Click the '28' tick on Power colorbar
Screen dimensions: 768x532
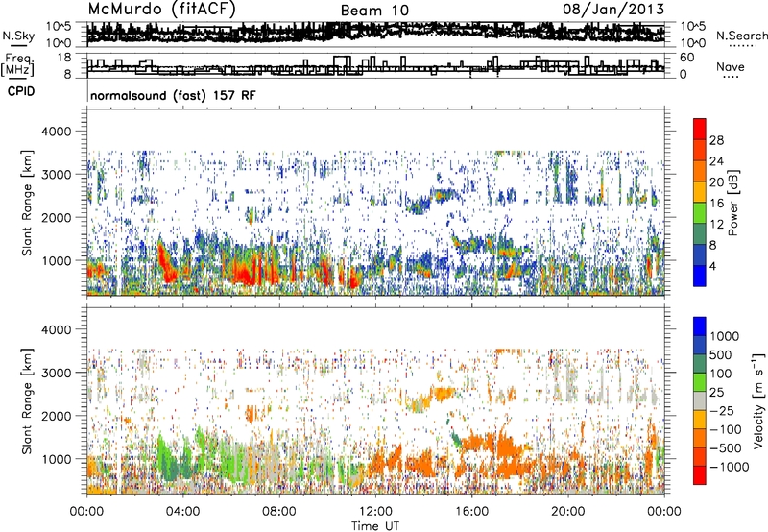click(x=716, y=140)
